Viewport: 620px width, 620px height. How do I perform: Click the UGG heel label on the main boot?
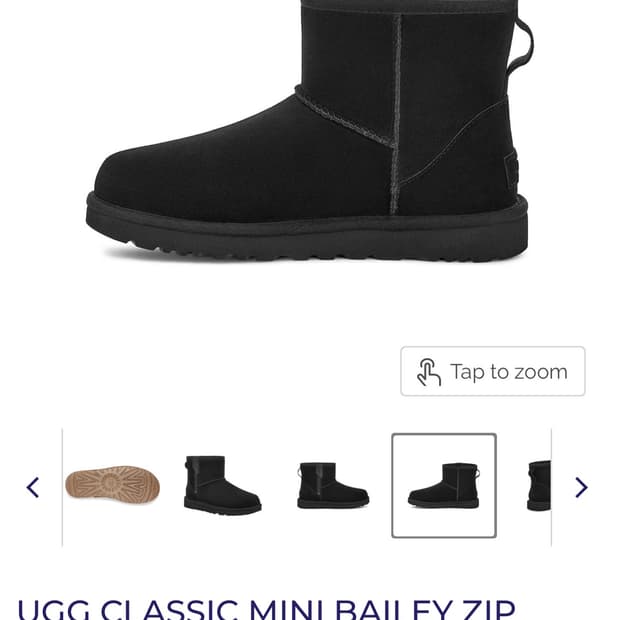[x=512, y=170]
